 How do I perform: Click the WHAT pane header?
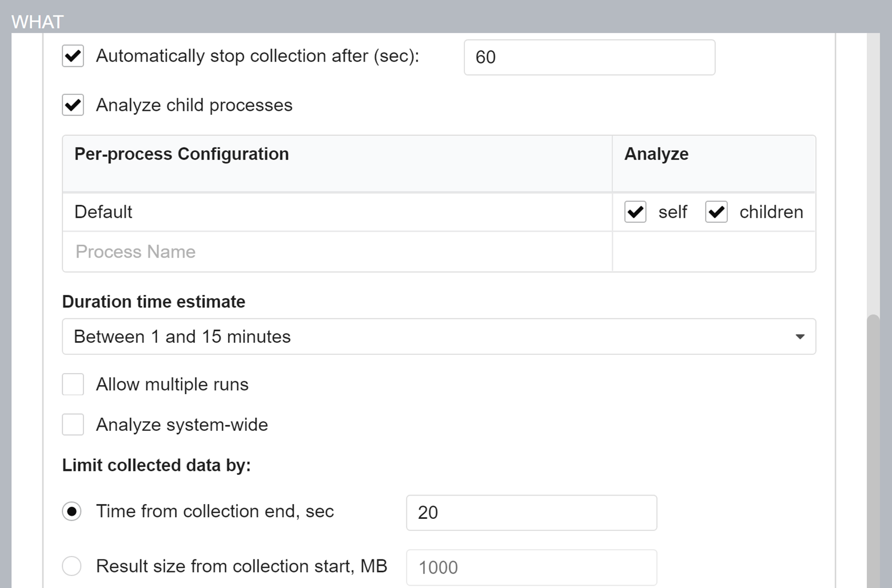(x=38, y=22)
